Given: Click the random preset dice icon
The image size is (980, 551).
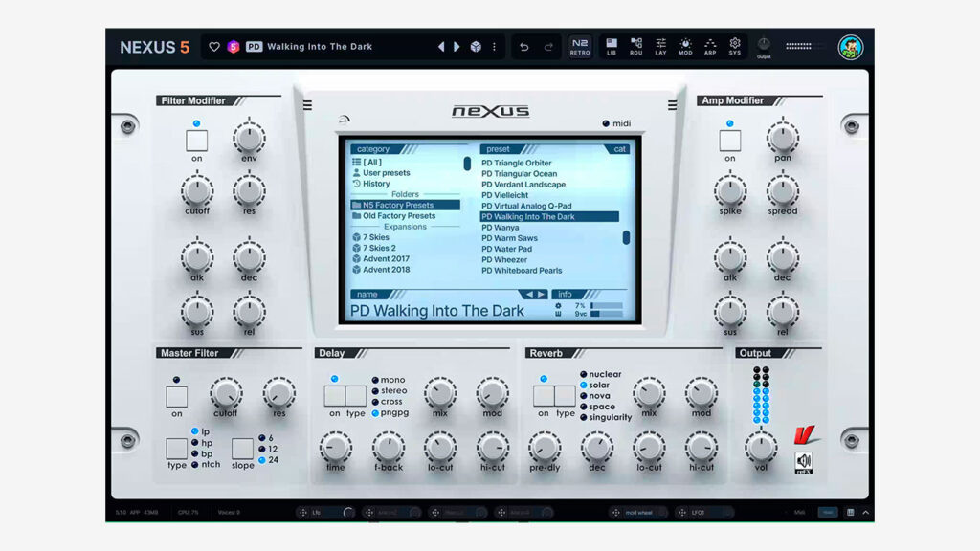Looking at the screenshot, I should pos(476,47).
